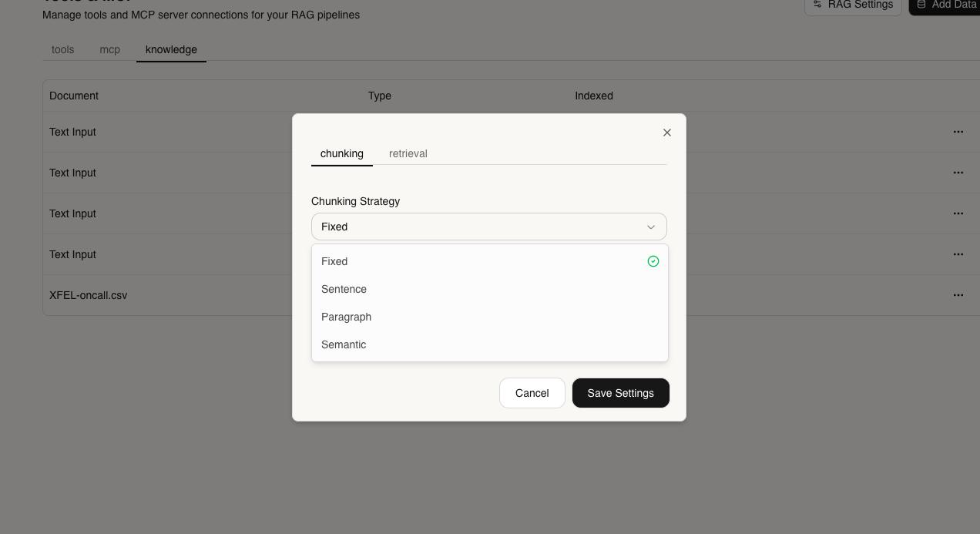Select Sentence chunking strategy
This screenshot has height=534, width=980.
tap(344, 289)
